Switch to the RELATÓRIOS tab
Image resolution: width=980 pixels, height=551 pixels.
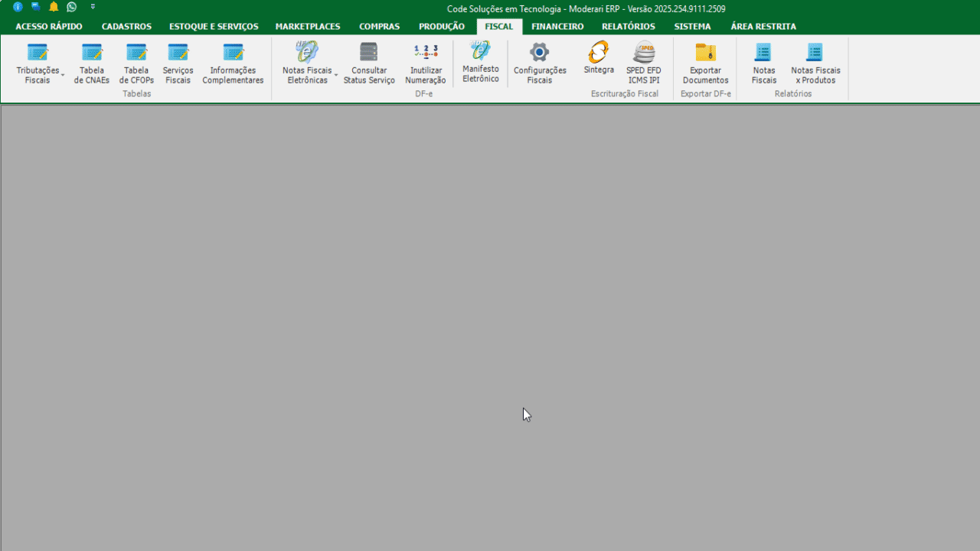click(629, 27)
